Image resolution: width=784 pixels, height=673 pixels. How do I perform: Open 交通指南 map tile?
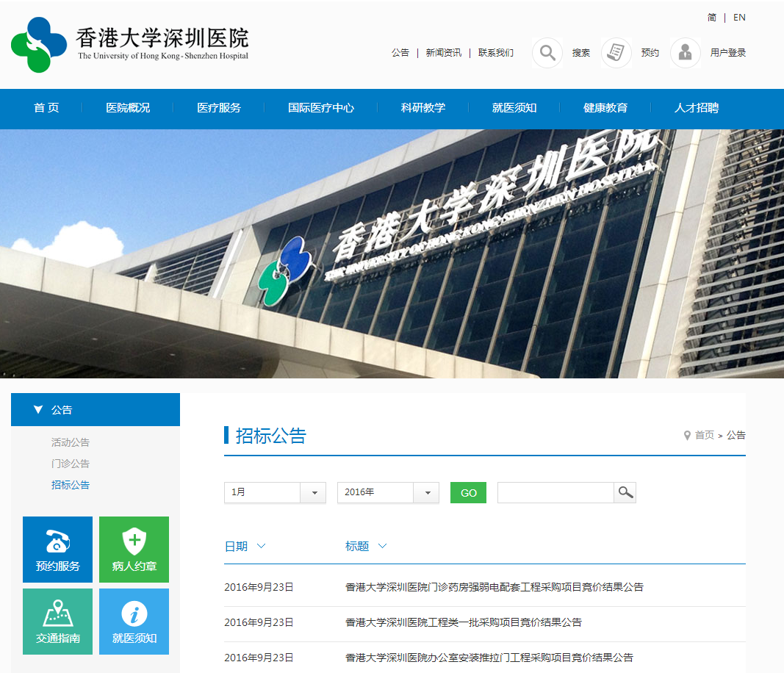tap(57, 622)
